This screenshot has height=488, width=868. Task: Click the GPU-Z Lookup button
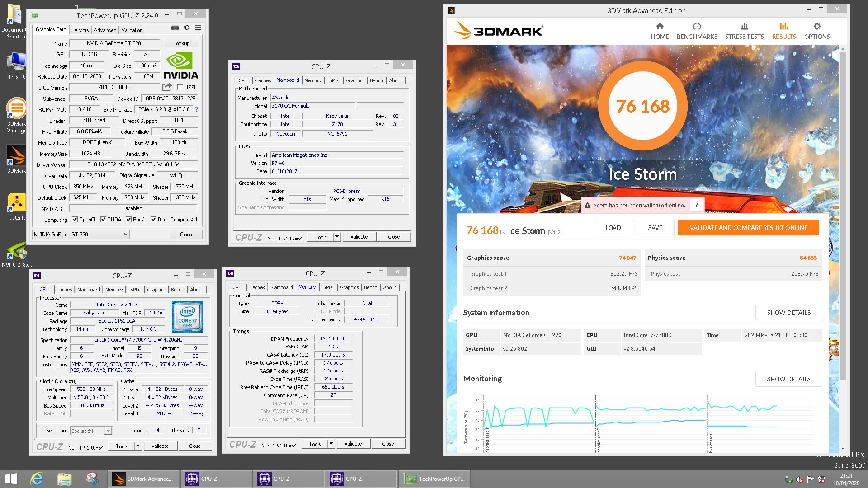pyautogui.click(x=181, y=43)
